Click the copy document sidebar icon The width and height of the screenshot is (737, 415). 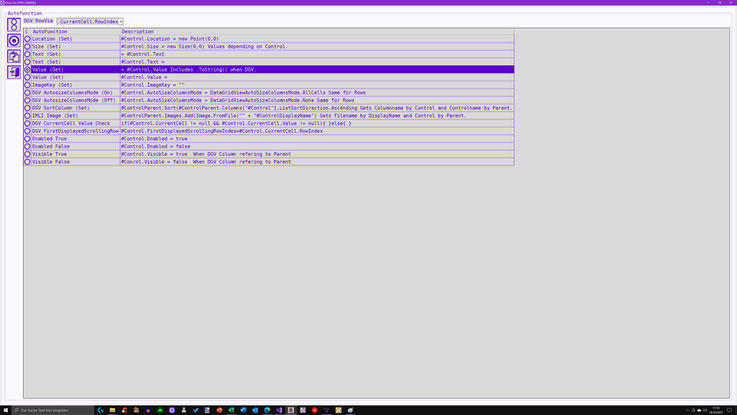(x=14, y=56)
